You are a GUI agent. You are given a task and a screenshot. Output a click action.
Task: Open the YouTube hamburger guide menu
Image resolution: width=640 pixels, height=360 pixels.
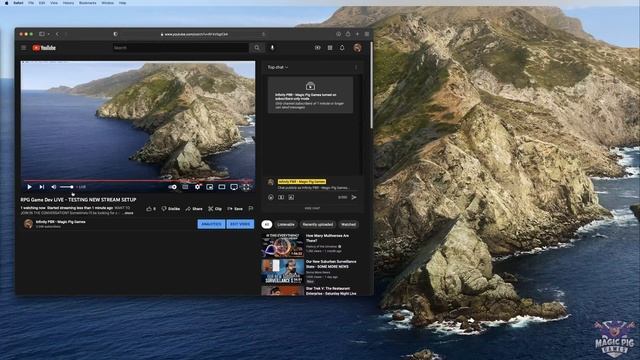point(24,48)
